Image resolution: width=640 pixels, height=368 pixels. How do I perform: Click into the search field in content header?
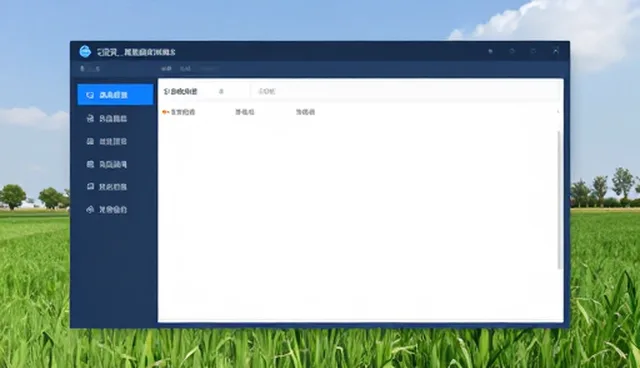405,91
